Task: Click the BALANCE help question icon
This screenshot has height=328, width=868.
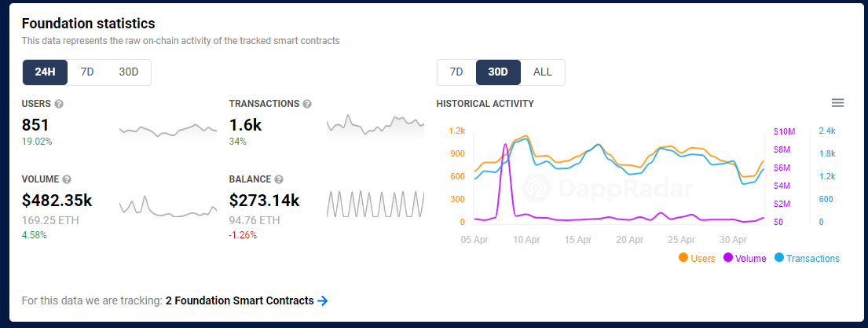Action: [279, 179]
